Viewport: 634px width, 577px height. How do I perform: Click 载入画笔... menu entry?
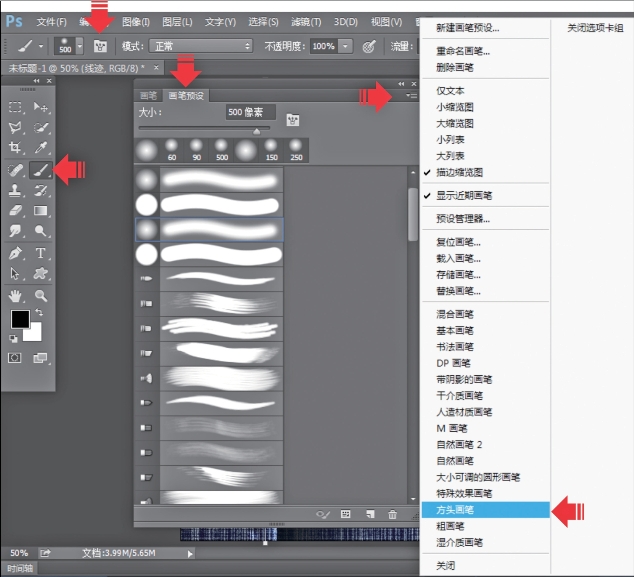[x=458, y=258]
